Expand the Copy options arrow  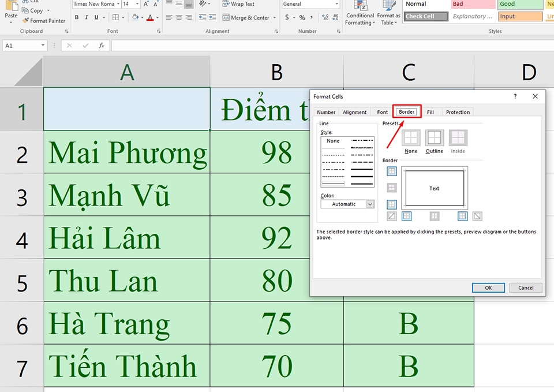[x=48, y=10]
